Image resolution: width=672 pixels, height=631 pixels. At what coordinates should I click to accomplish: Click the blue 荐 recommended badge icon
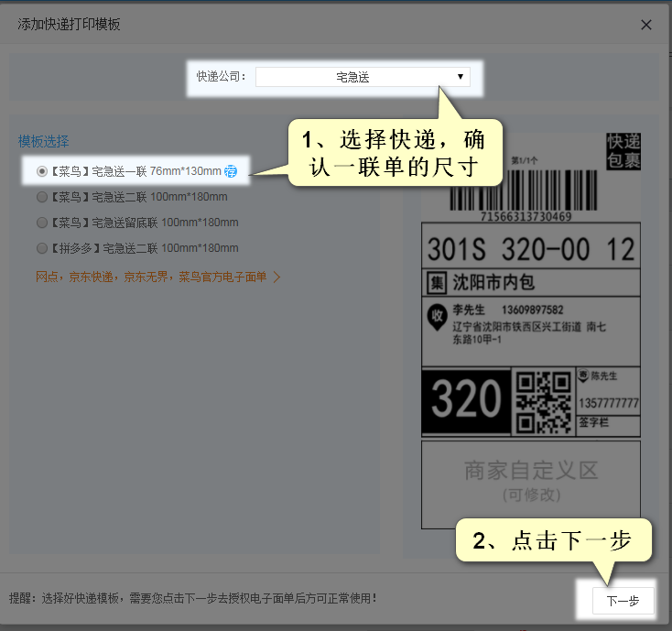point(231,171)
